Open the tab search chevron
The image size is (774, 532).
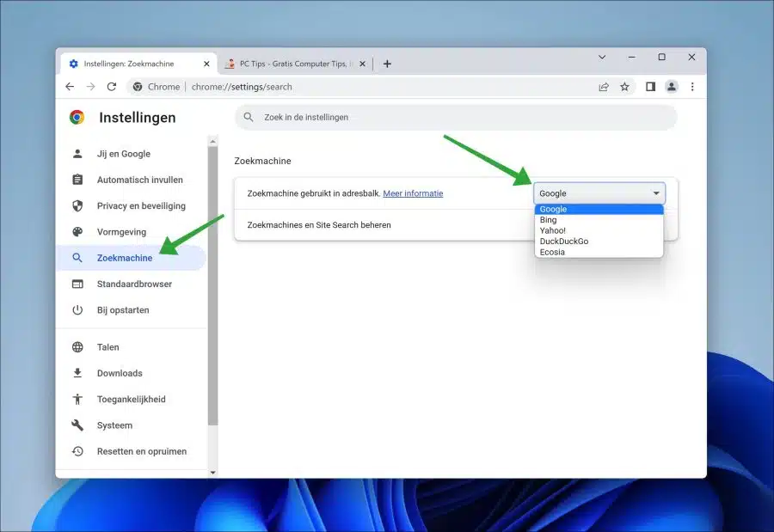[602, 58]
